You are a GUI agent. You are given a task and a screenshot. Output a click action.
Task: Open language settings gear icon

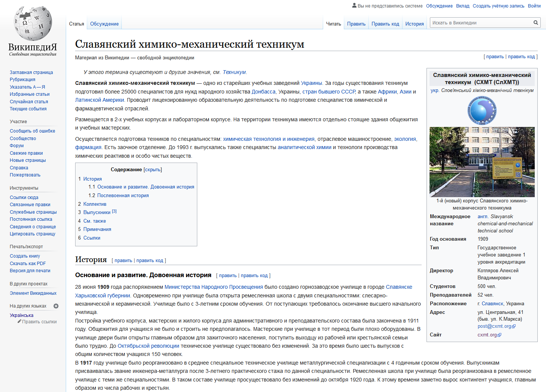click(56, 306)
